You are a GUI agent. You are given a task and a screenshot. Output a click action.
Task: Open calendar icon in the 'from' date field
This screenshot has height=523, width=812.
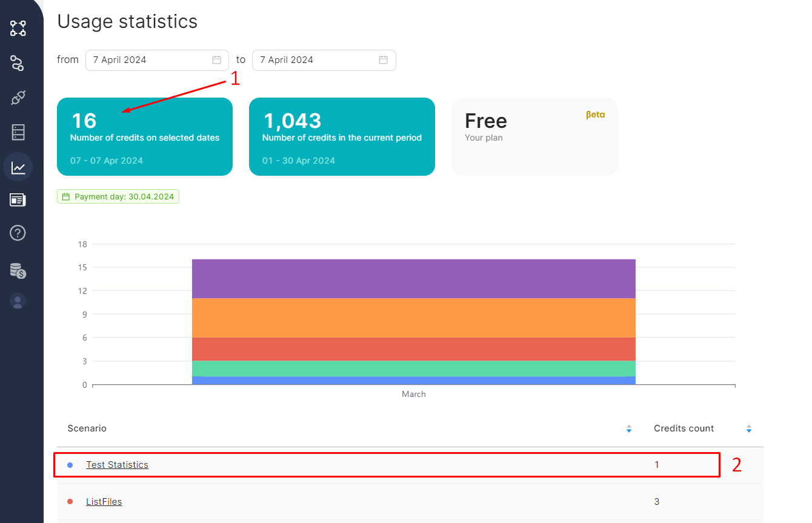point(216,60)
